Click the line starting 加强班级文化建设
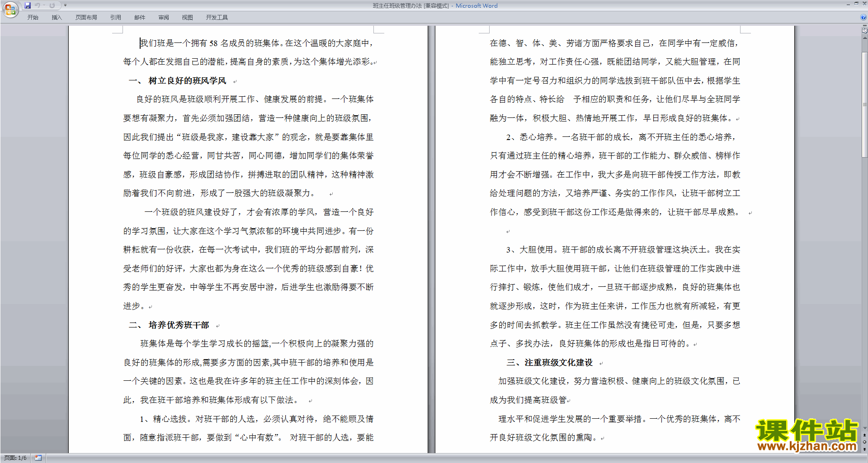This screenshot has width=868, height=463. 619,381
